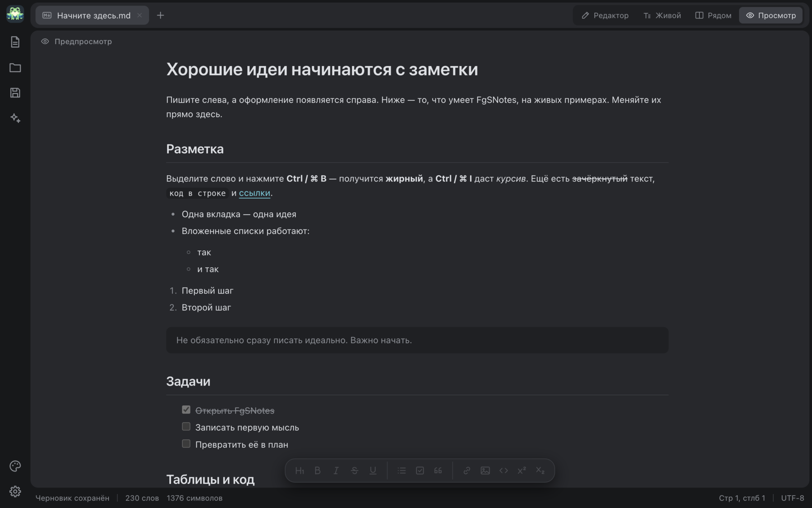812x508 pixels.
Task: Toggle bold in floating toolbar
Action: [x=318, y=471]
